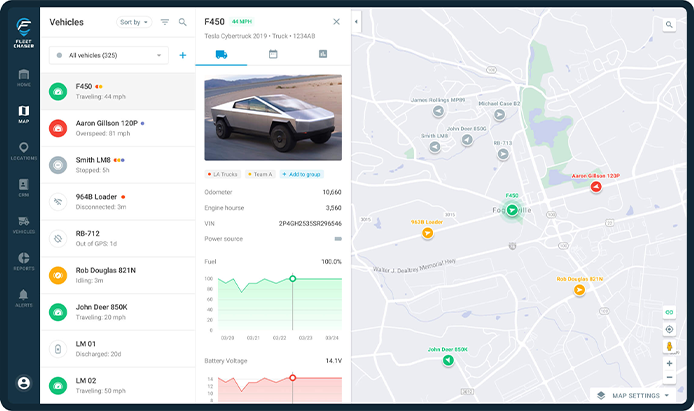Switch to the chart statistics tab
Viewport: 694px width, 411px height.
[x=323, y=54]
